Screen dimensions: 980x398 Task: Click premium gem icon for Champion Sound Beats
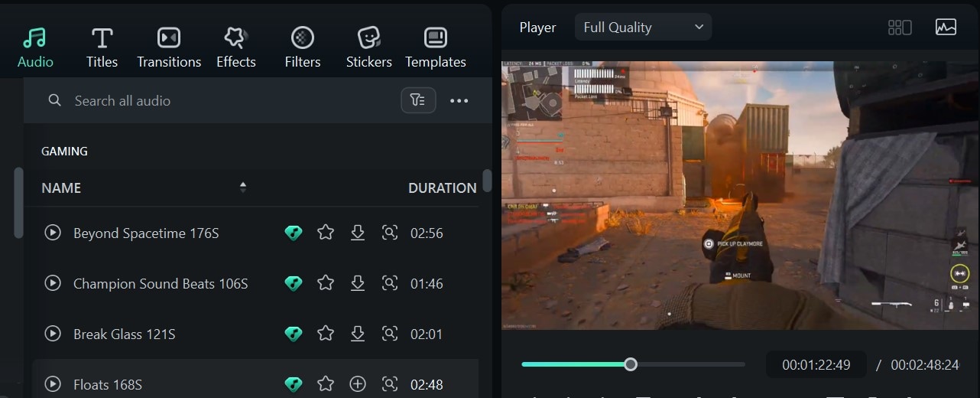click(x=293, y=283)
